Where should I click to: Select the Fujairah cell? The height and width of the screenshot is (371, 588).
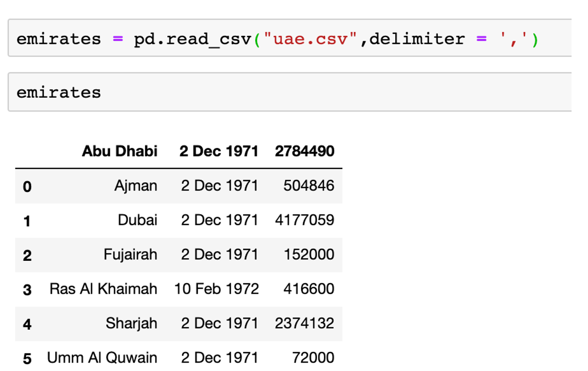130,254
